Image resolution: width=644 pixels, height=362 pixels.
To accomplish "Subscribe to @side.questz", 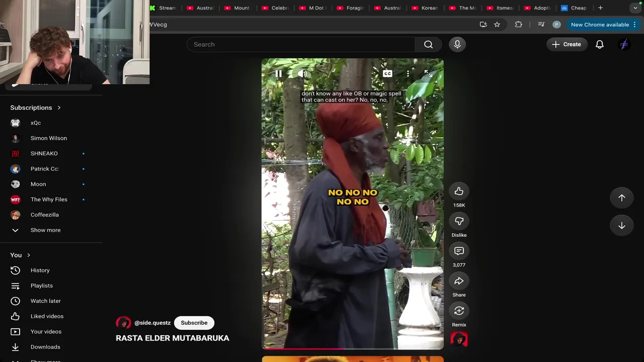I will tap(194, 323).
